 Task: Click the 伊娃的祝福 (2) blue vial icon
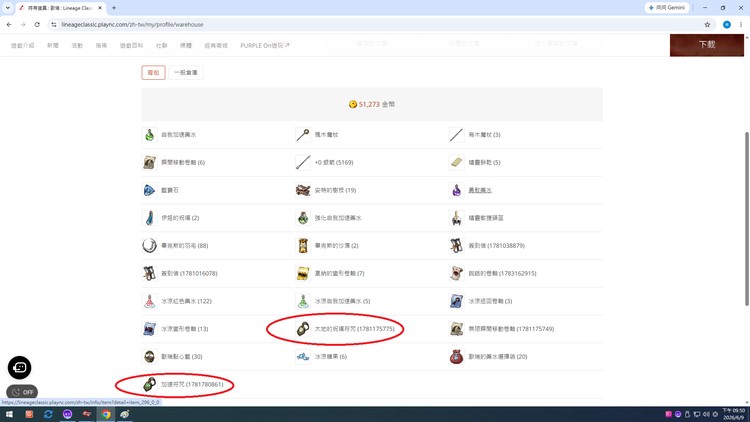[149, 218]
